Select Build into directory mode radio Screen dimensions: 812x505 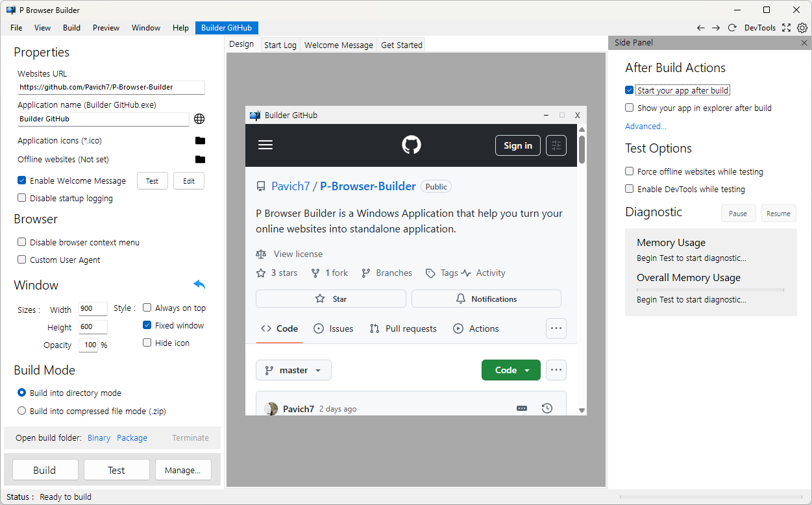point(22,393)
